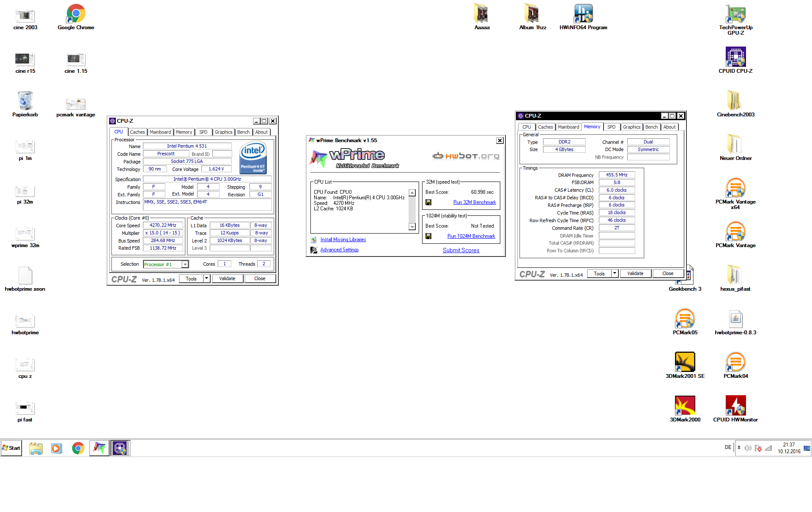
Task: Launch CPUID HWMonitor shortcut
Action: [736, 410]
